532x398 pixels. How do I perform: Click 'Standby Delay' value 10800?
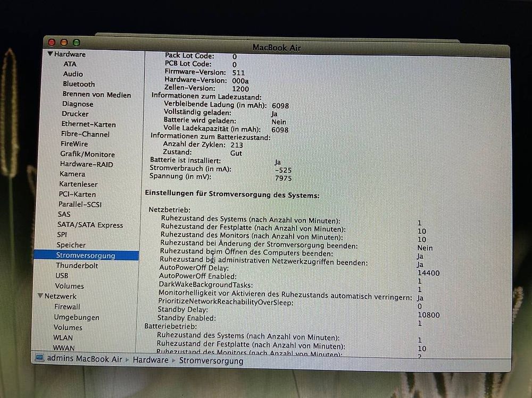coord(428,315)
